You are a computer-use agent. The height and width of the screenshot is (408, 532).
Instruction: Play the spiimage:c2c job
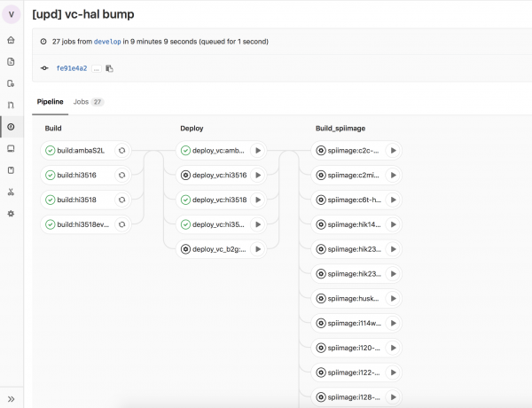(x=393, y=151)
